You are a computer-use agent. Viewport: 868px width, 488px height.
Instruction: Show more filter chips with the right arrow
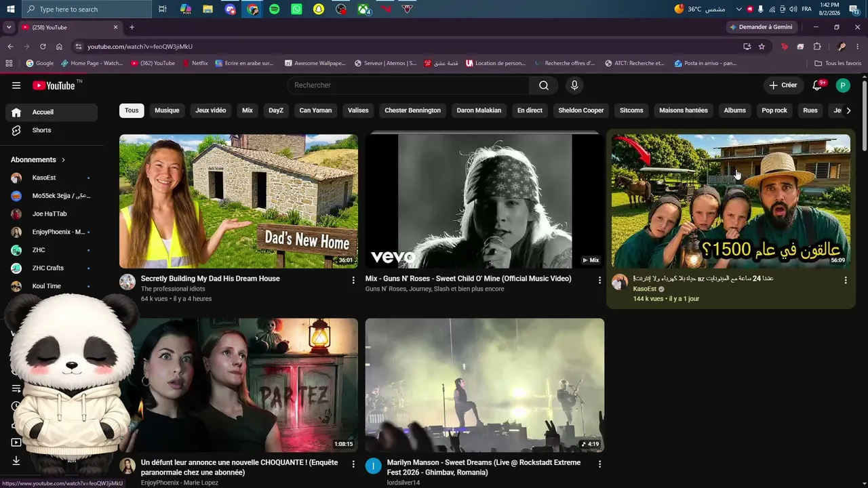848,110
